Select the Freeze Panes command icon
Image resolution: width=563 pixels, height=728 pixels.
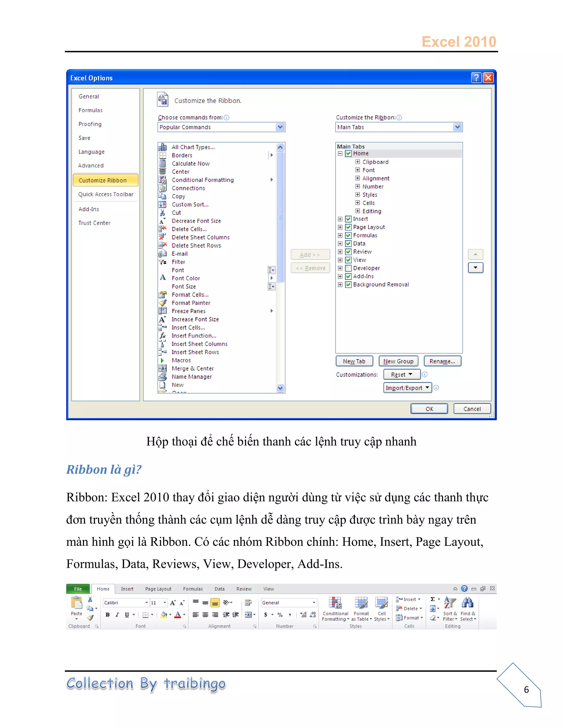point(162,311)
